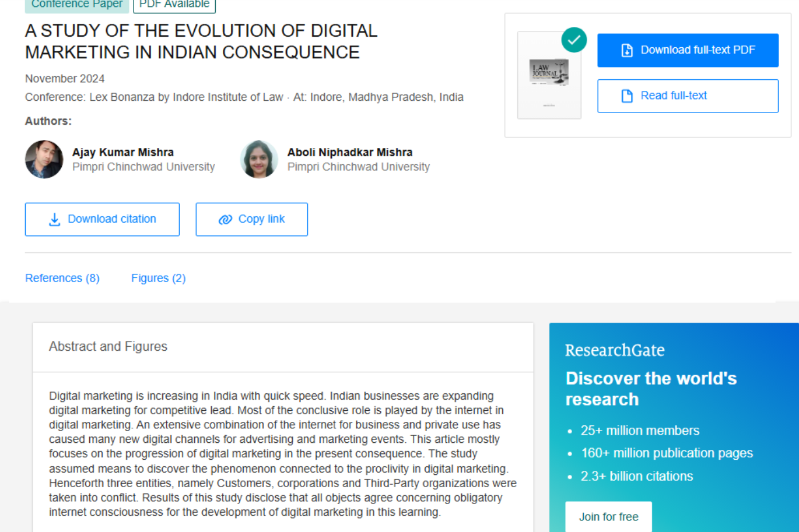
Task: Click the download icon on Download full-text PDF
Action: (x=627, y=50)
